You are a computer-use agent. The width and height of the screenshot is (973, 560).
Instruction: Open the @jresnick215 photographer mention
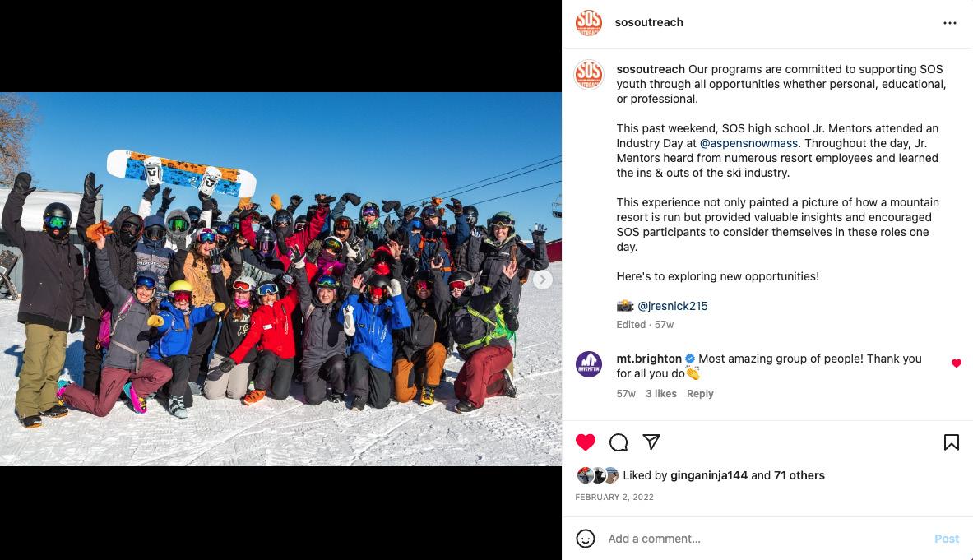(672, 306)
